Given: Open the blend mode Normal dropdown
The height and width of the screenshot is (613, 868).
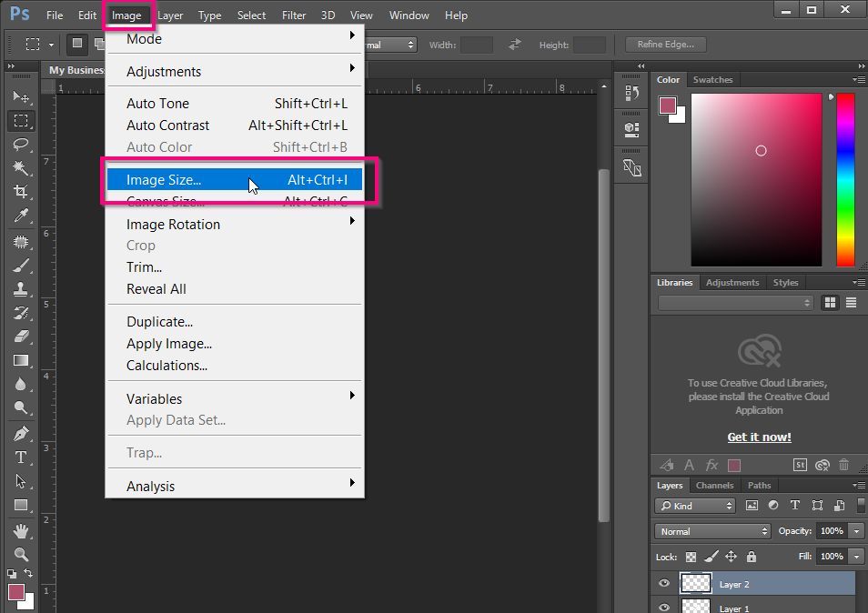Looking at the screenshot, I should coord(712,531).
